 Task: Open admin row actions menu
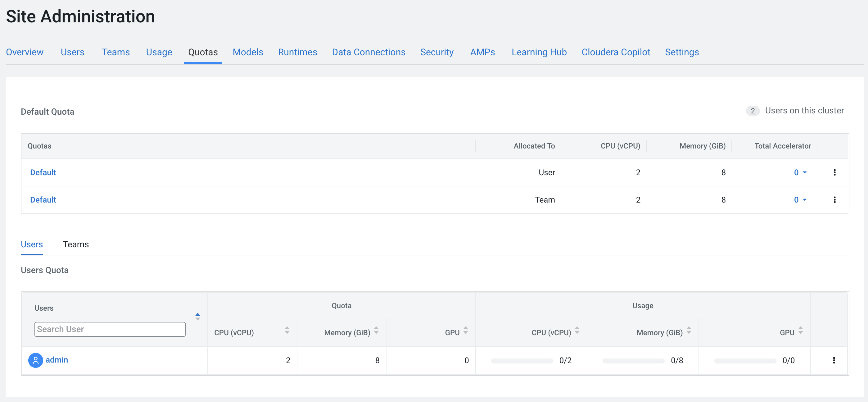[x=834, y=360]
